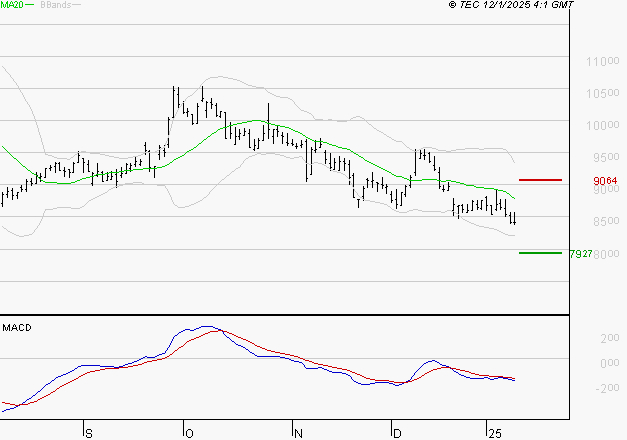627x440 pixels.
Task: Click the red 9064 resistance value
Action: click(x=605, y=181)
